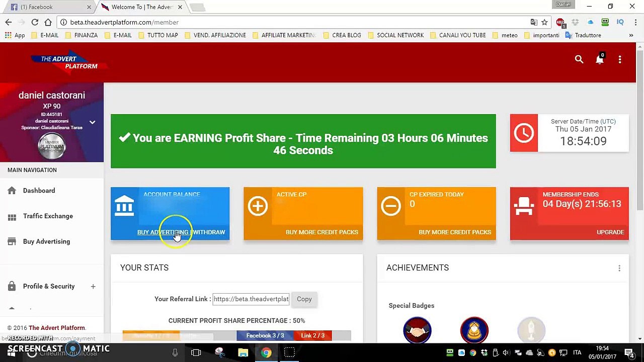644x362 pixels.
Task: Click the Link 2 / 3 progress segment
Action: pos(312,335)
